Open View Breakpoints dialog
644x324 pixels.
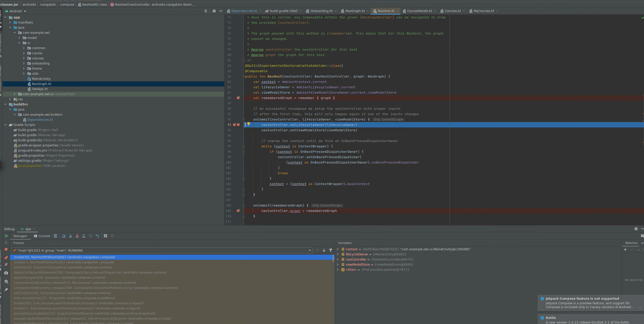pos(6,258)
